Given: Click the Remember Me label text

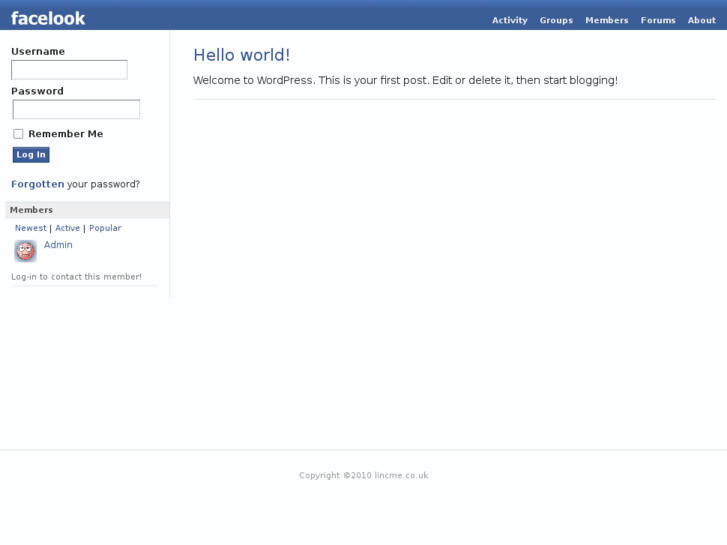Looking at the screenshot, I should [66, 134].
